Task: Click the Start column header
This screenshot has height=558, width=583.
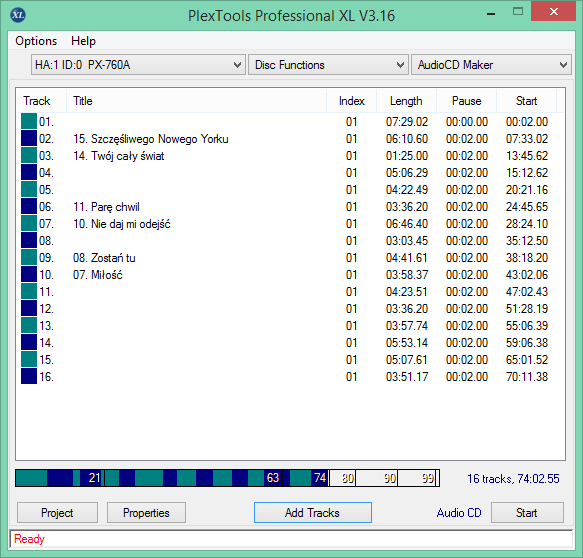Action: [526, 101]
